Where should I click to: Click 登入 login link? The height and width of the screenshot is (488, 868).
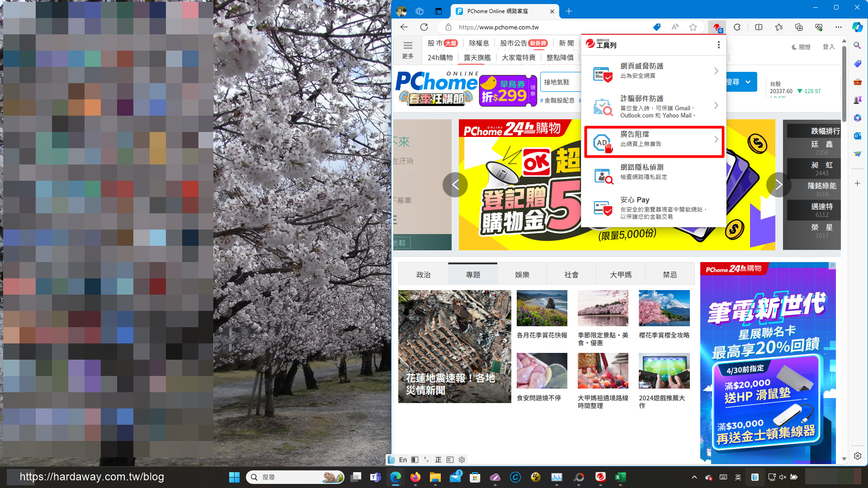pos(828,47)
